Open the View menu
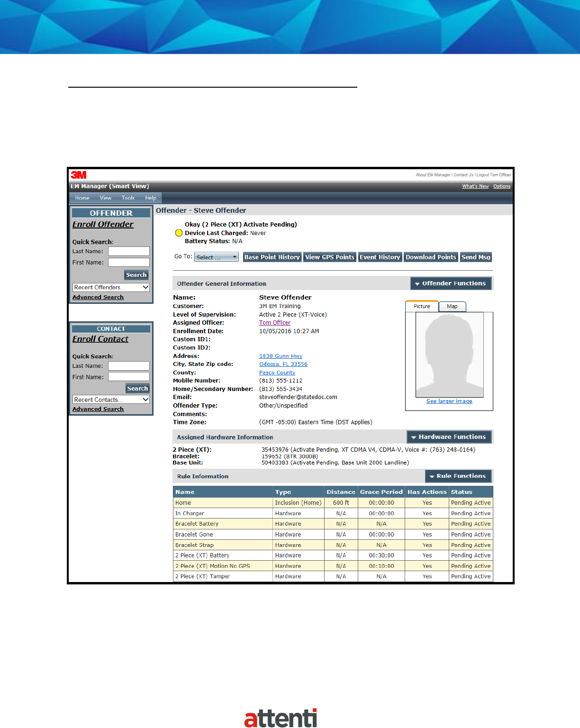Screen dimensions: 580x728 (x=106, y=198)
